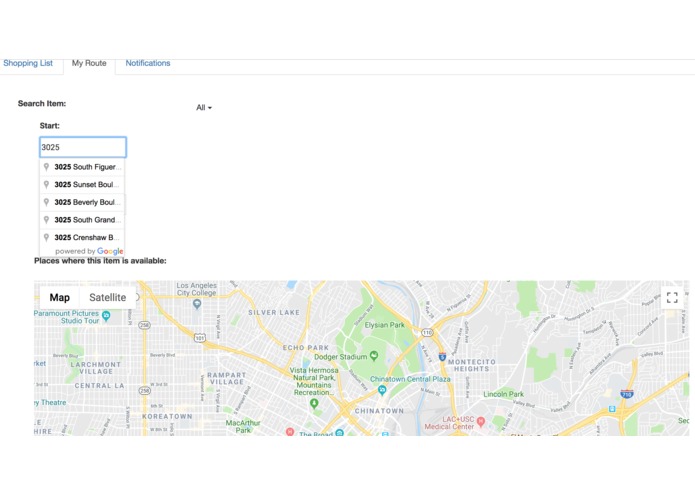Choose 3025 South Figueroa suggestion
Screen dimensions: 695x494
click(82, 167)
